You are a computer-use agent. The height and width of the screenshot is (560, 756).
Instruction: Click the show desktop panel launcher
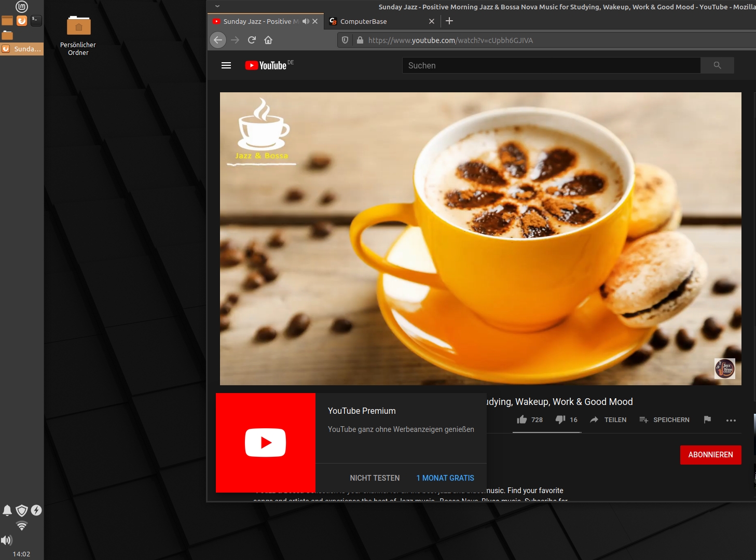click(x=7, y=21)
